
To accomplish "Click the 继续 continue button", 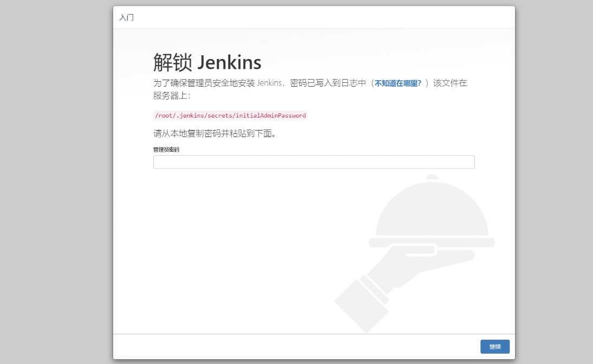I will pyautogui.click(x=495, y=347).
